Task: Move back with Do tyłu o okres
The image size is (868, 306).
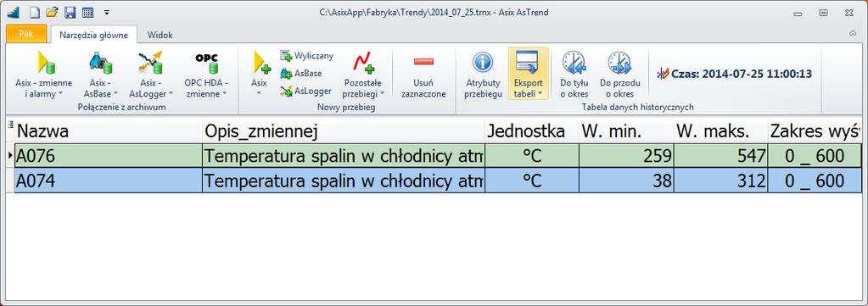Action: 574,75
